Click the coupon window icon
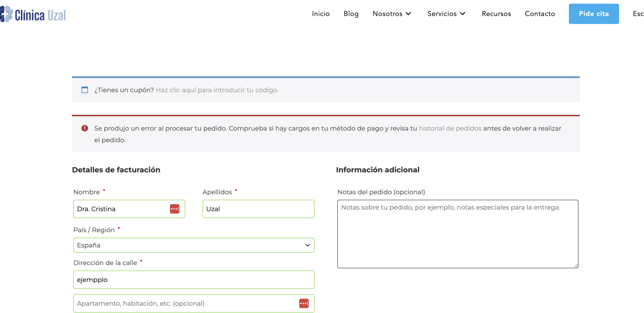Screen dimensions: 644x313 pyautogui.click(x=85, y=90)
